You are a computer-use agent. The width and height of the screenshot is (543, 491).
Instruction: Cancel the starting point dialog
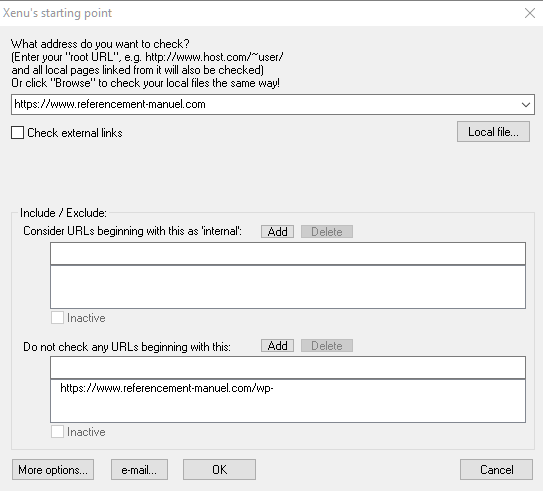click(x=496, y=470)
